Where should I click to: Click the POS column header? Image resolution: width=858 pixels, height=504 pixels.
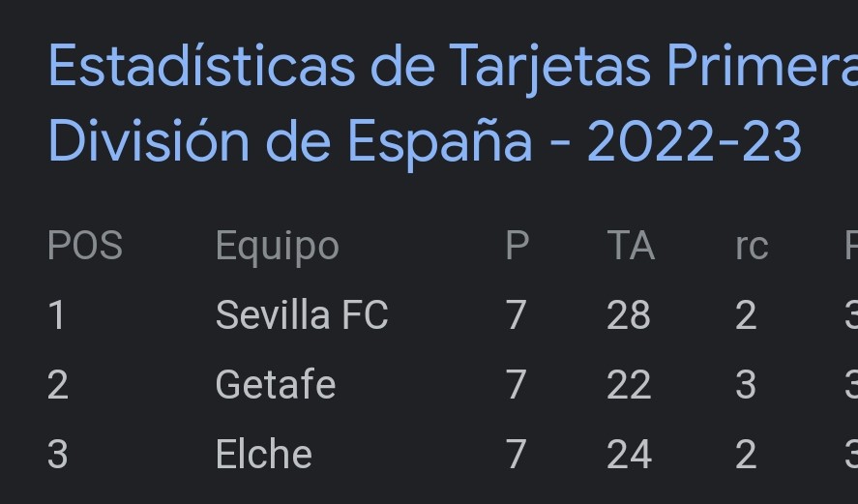tap(85, 246)
